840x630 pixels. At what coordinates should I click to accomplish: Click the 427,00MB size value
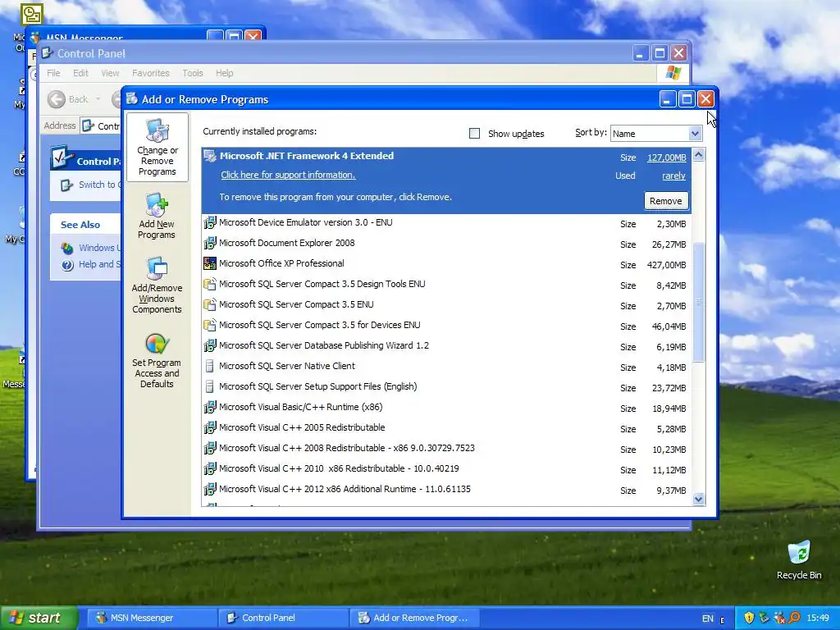click(x=666, y=265)
